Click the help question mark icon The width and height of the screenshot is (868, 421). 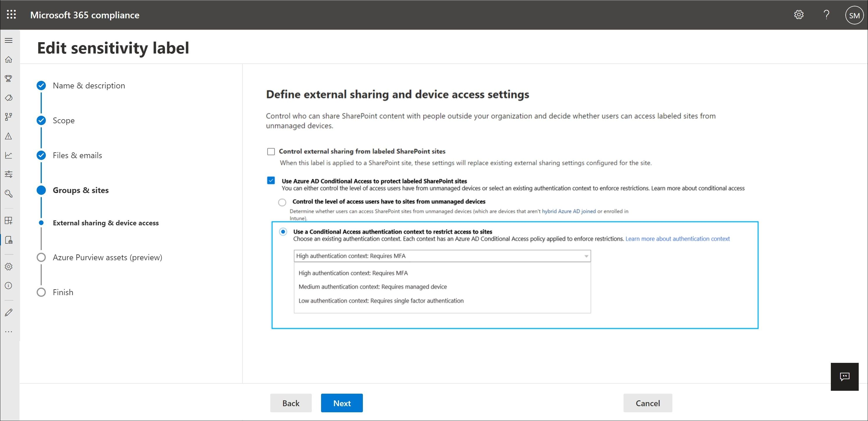(826, 15)
